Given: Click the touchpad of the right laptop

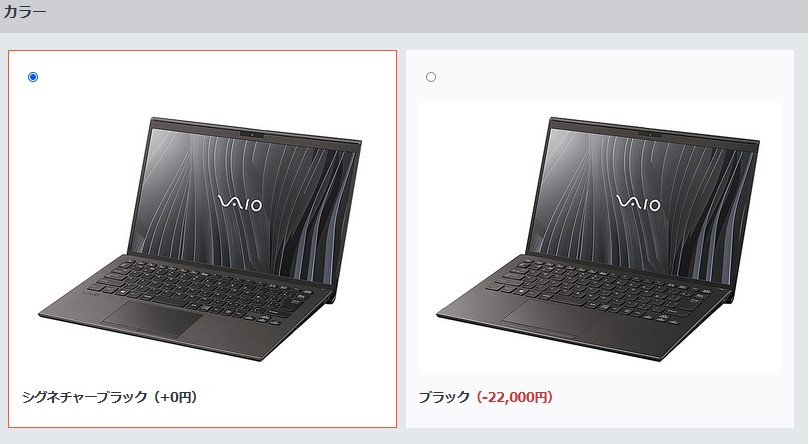Looking at the screenshot, I should [553, 319].
